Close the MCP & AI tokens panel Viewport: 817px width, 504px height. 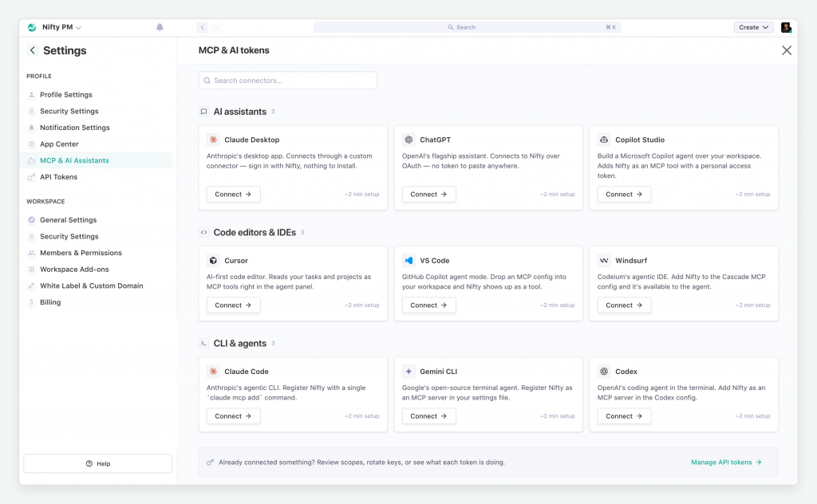[x=787, y=50]
